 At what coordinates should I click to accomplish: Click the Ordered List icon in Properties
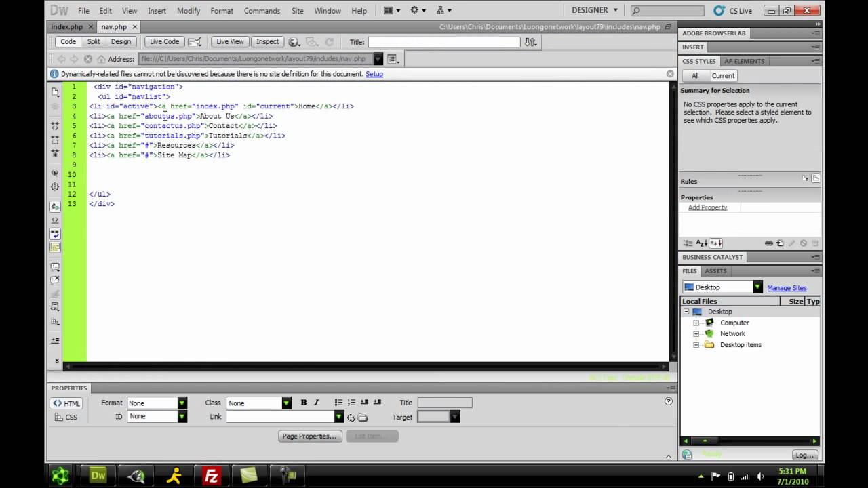[x=351, y=403]
